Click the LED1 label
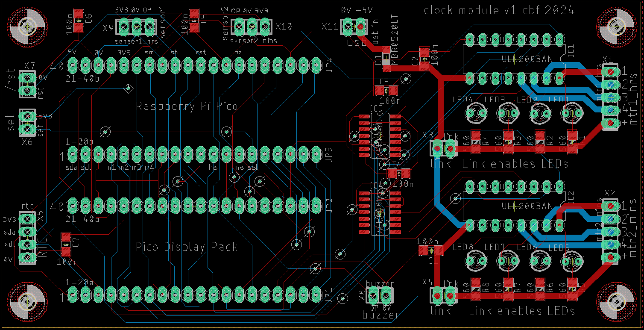Image resolution: width=644 pixels, height=330 pixels. [x=559, y=100]
